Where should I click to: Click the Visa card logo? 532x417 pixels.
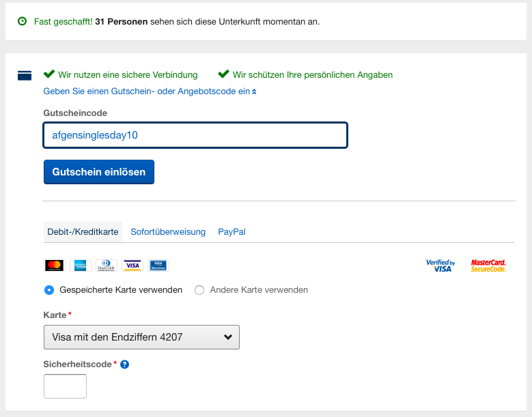point(132,265)
